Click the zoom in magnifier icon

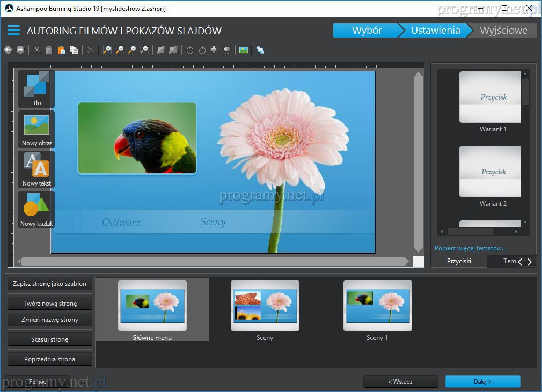[x=120, y=50]
